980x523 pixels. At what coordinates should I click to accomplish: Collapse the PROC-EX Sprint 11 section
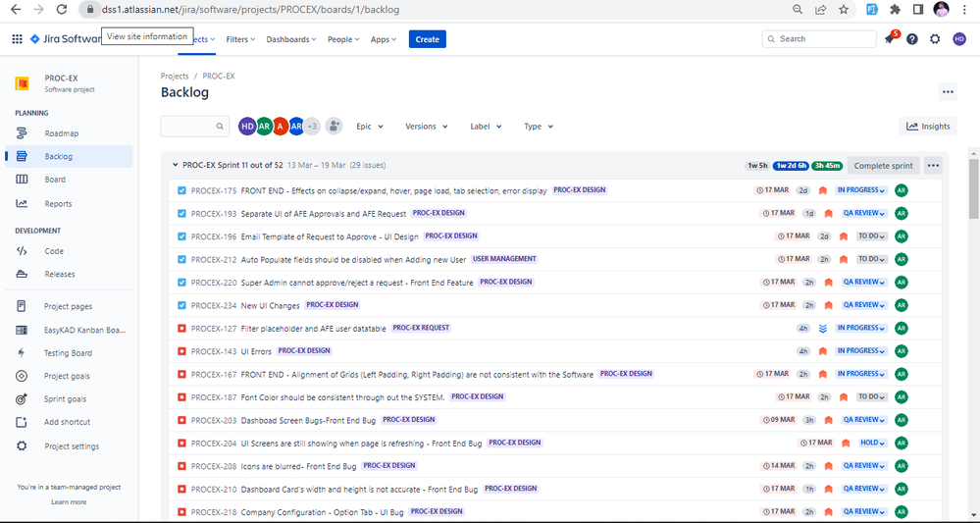pyautogui.click(x=175, y=166)
